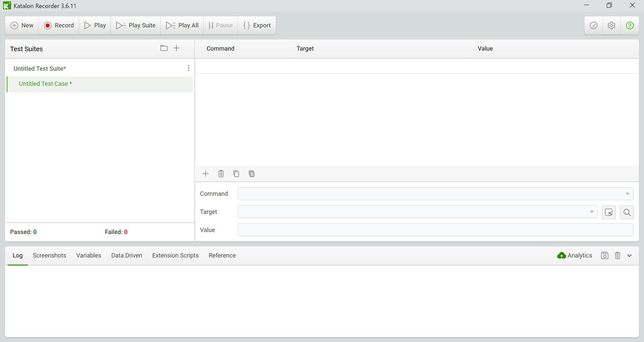Switch to the Variables tab

coord(89,255)
